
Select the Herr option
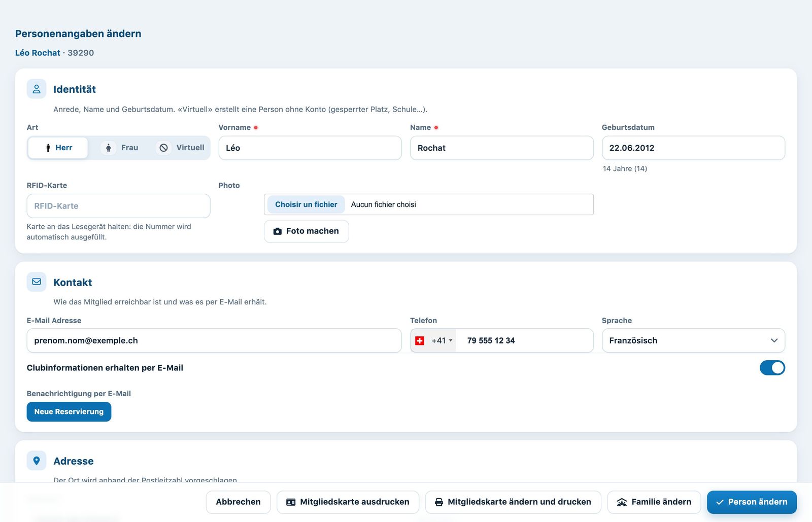click(58, 148)
